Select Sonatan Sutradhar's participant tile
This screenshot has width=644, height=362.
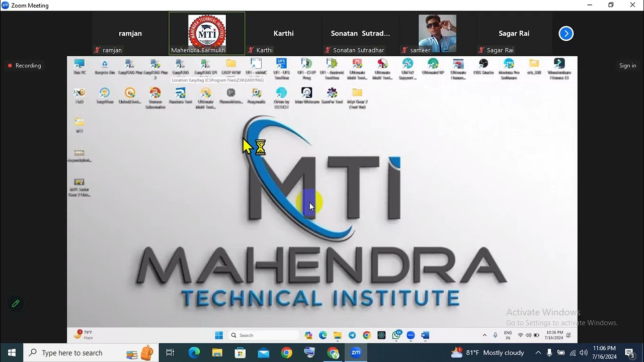tap(360, 34)
